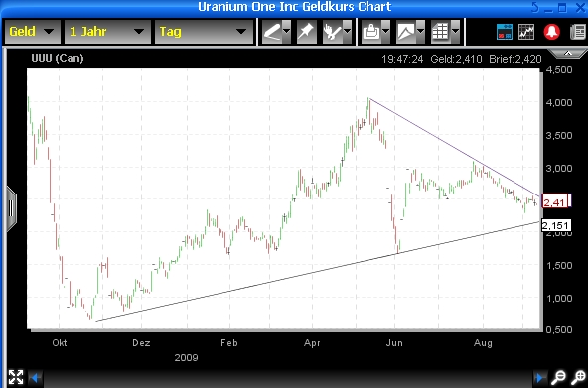
Task: Click the UUU (Can) symbol label
Action: pyautogui.click(x=58, y=58)
